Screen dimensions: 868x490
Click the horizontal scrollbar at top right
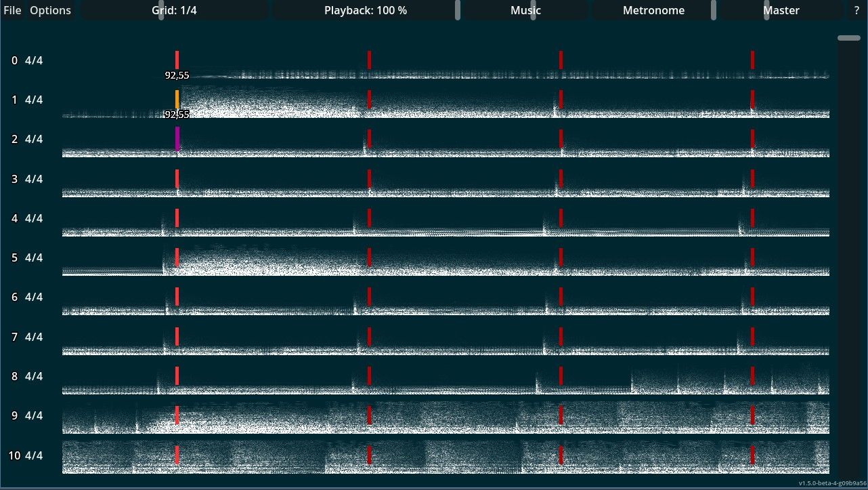tap(848, 38)
